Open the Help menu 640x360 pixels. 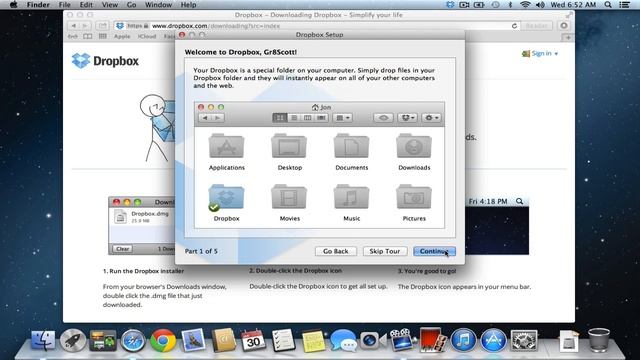(188, 5)
